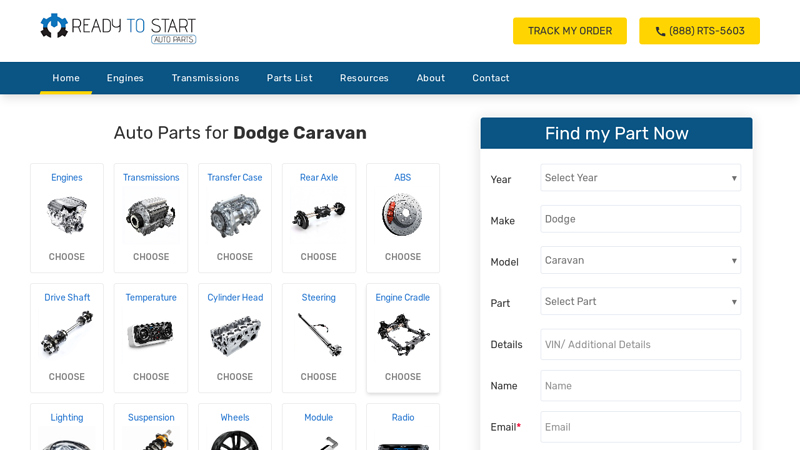The height and width of the screenshot is (450, 800).
Task: Choose the Engine Cradle category
Action: coord(403,377)
